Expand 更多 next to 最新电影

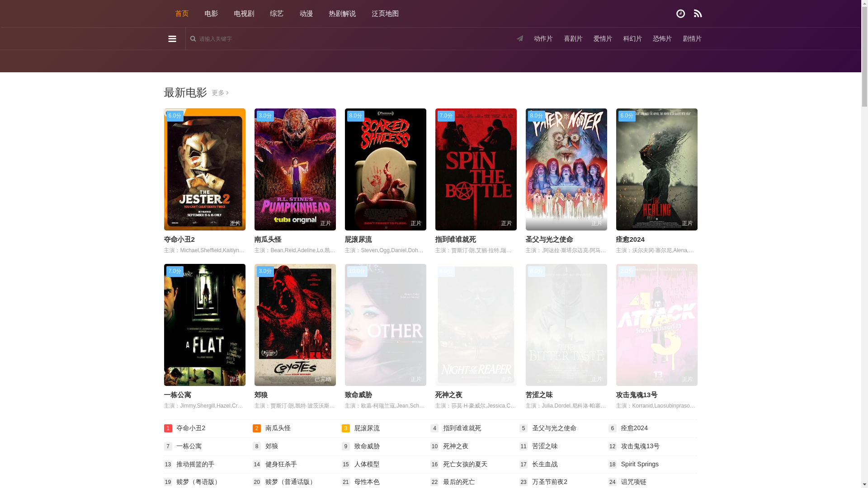tap(220, 93)
